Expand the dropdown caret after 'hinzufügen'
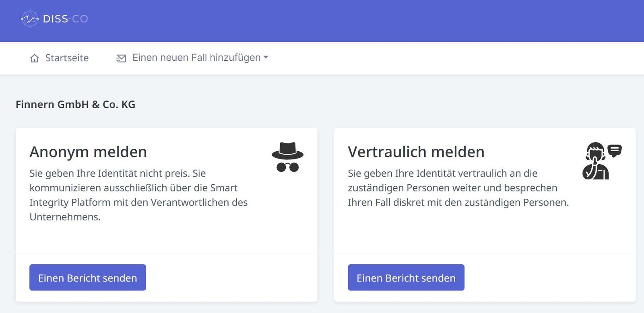Screen dimensions: 644x313 click(x=266, y=58)
